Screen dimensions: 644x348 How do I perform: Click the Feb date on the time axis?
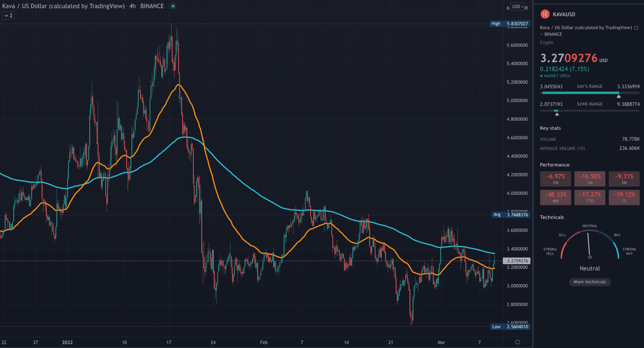coord(264,342)
